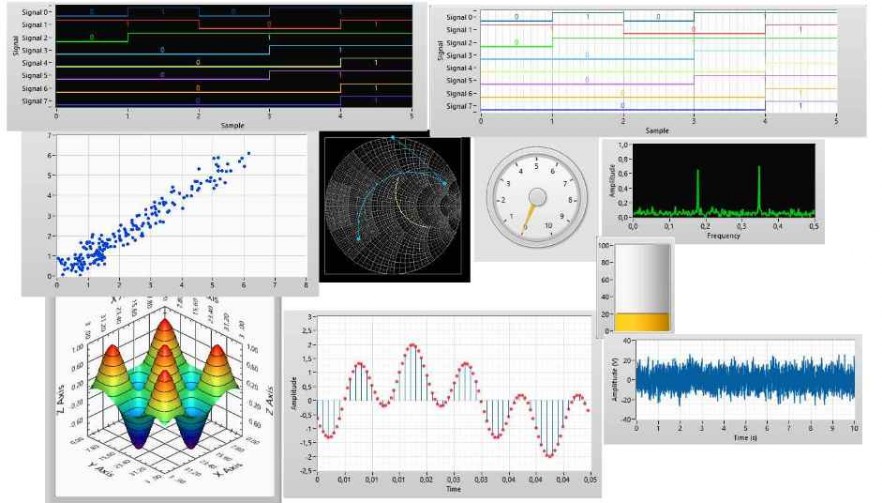Click the 0,05 tick on stem plot time axis

pos(590,480)
